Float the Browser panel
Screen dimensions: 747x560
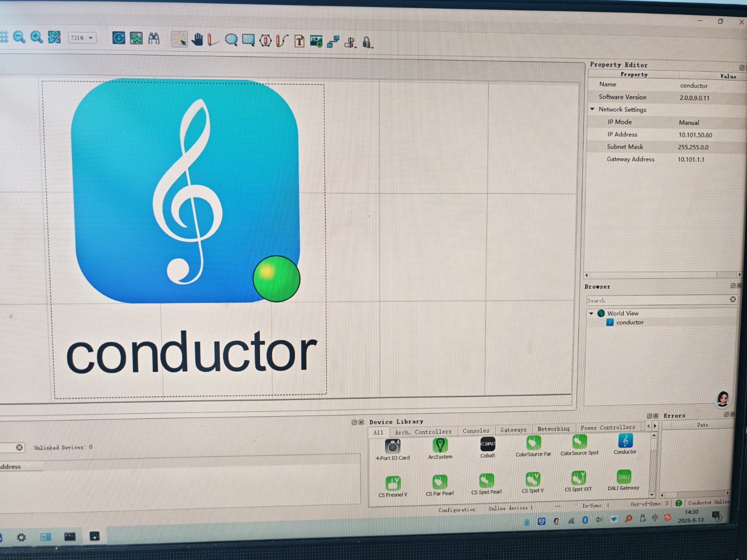733,286
